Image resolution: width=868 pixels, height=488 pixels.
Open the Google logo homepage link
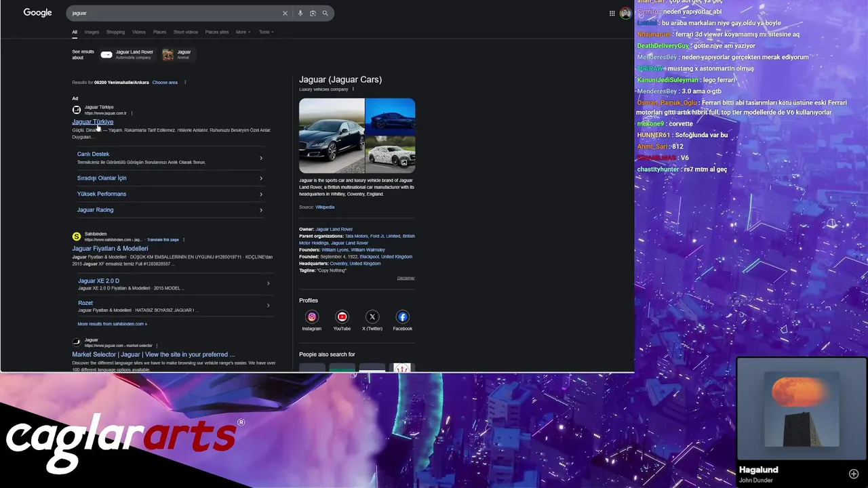(37, 12)
